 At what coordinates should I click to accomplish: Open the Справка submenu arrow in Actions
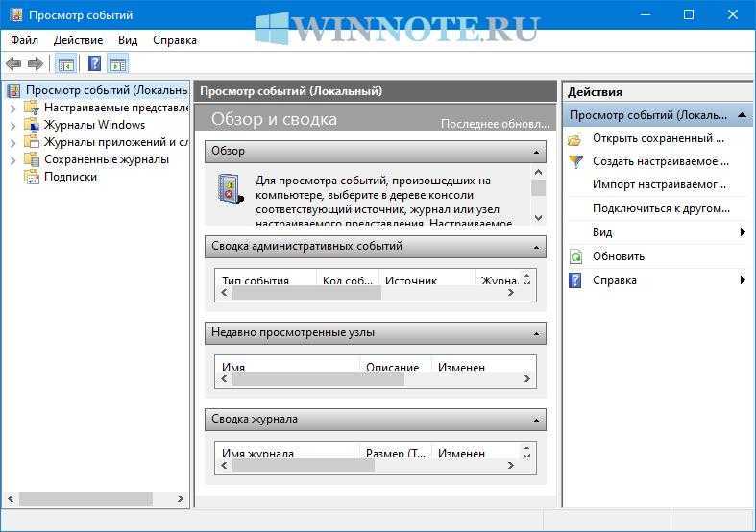[x=743, y=279]
